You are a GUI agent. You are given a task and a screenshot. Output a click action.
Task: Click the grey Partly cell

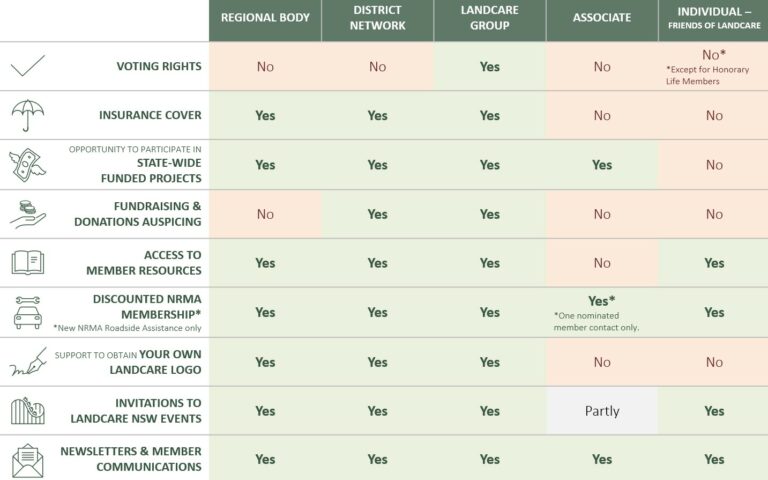[602, 411]
